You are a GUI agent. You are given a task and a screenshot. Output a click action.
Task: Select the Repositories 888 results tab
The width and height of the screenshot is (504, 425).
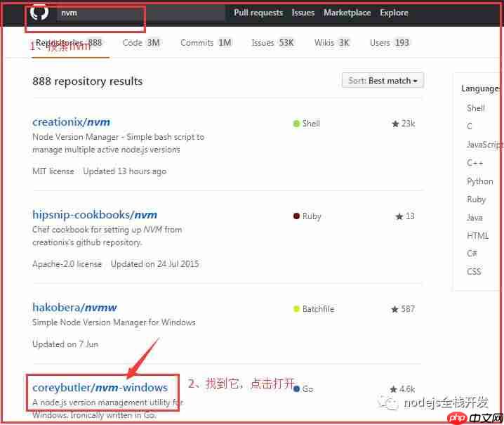point(70,43)
